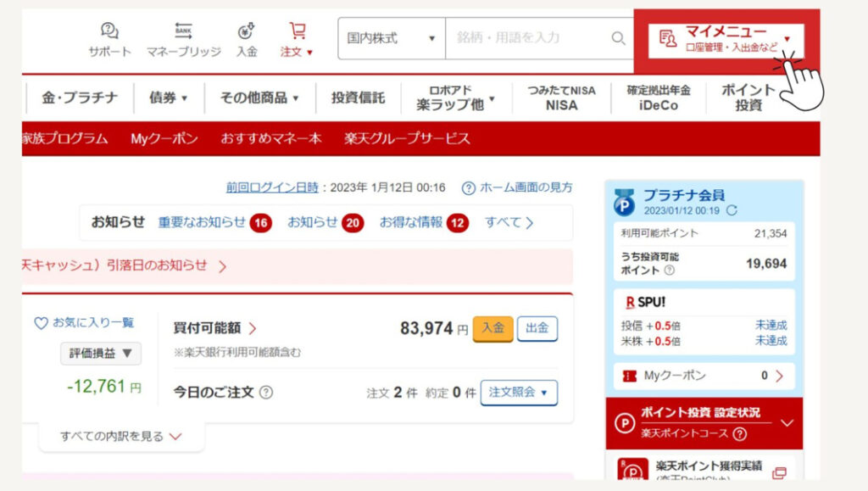Open the つみたてNISA NISA menu item
This screenshot has height=491, width=868.
point(561,98)
